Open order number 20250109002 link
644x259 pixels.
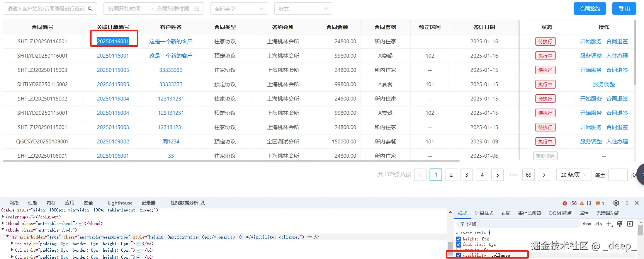click(x=113, y=141)
